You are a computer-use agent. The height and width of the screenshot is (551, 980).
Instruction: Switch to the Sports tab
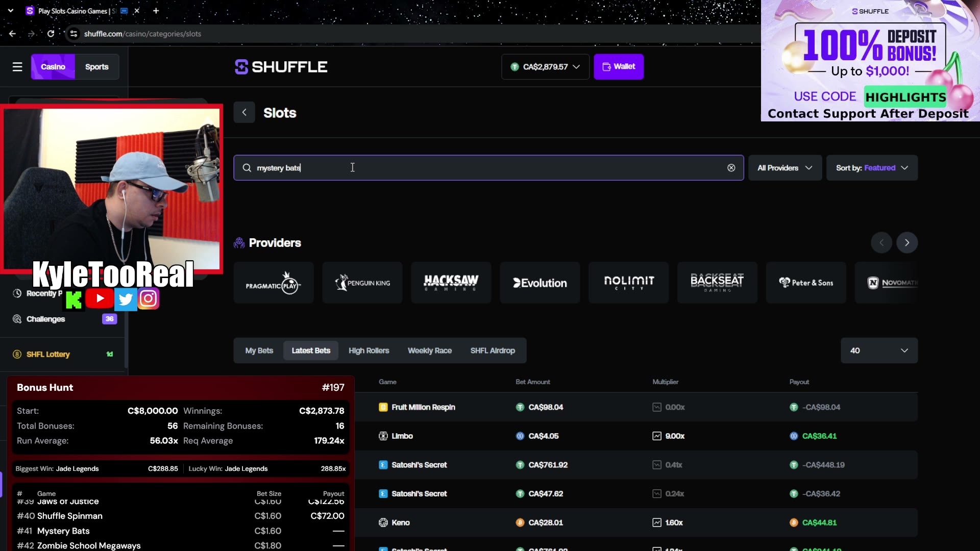pyautogui.click(x=97, y=67)
